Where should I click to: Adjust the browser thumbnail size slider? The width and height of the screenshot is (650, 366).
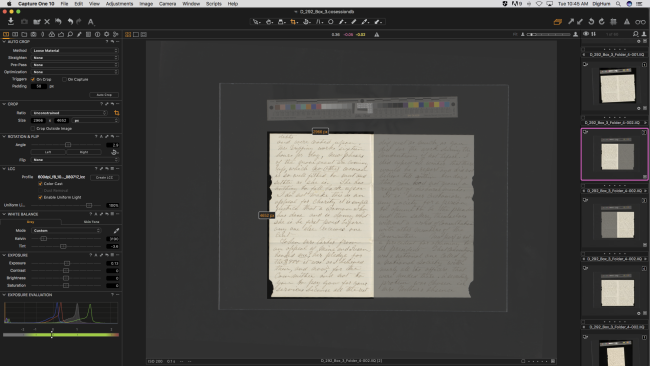coord(548,34)
